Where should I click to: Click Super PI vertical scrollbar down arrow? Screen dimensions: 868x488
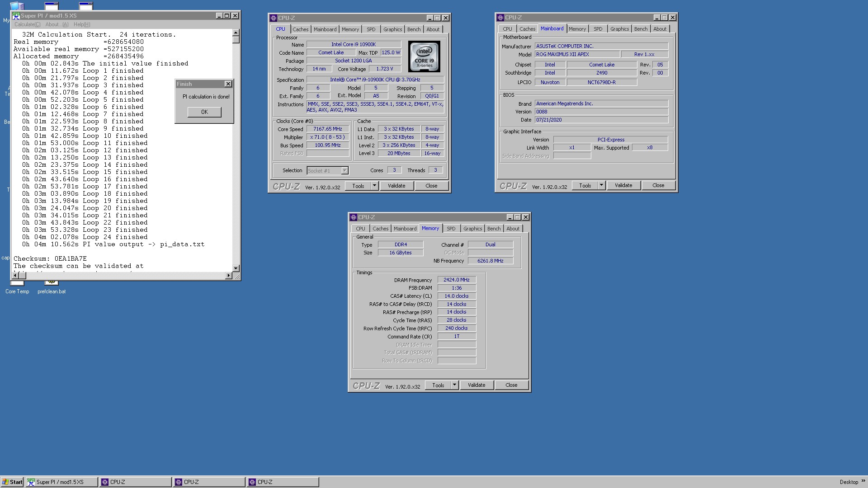click(236, 268)
